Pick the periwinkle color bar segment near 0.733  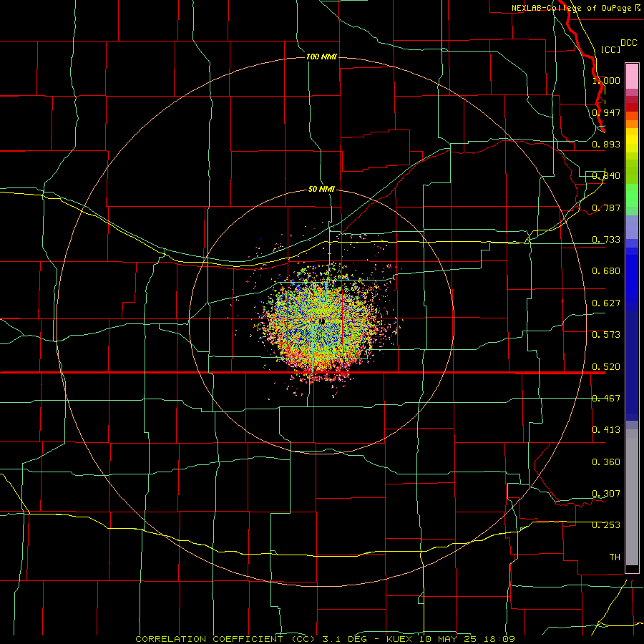(632, 228)
